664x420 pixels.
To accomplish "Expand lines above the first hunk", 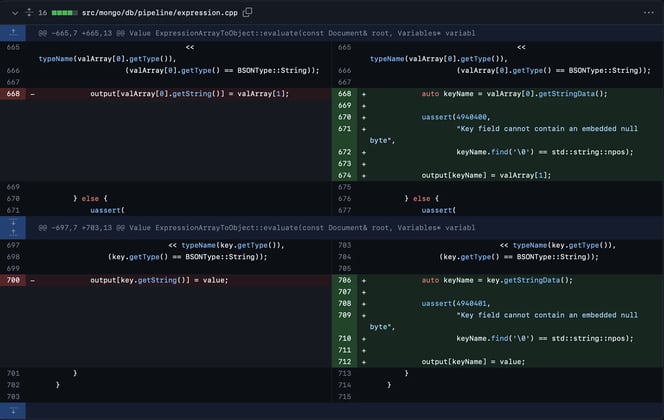I will pos(14,32).
